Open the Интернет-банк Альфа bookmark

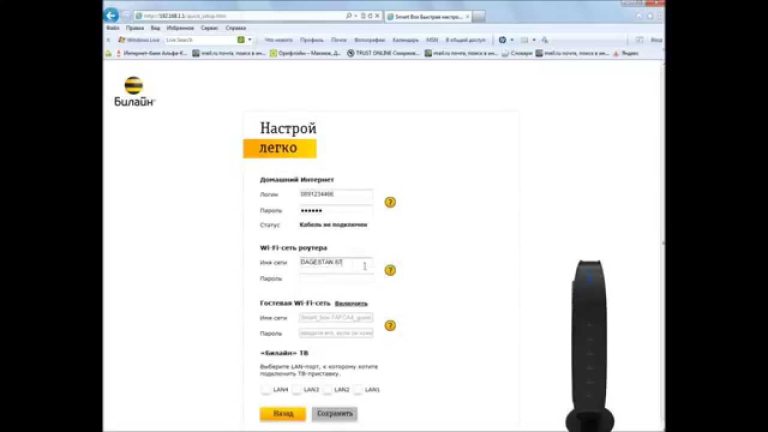click(151, 53)
